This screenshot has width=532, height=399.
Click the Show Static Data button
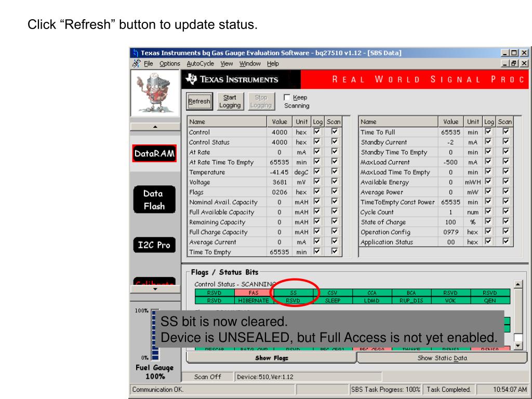442,358
